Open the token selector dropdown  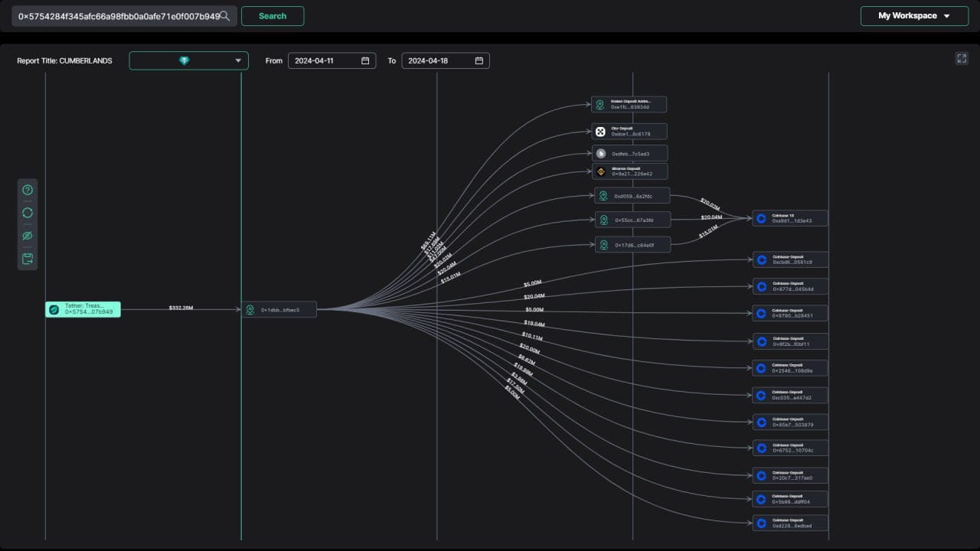click(188, 60)
